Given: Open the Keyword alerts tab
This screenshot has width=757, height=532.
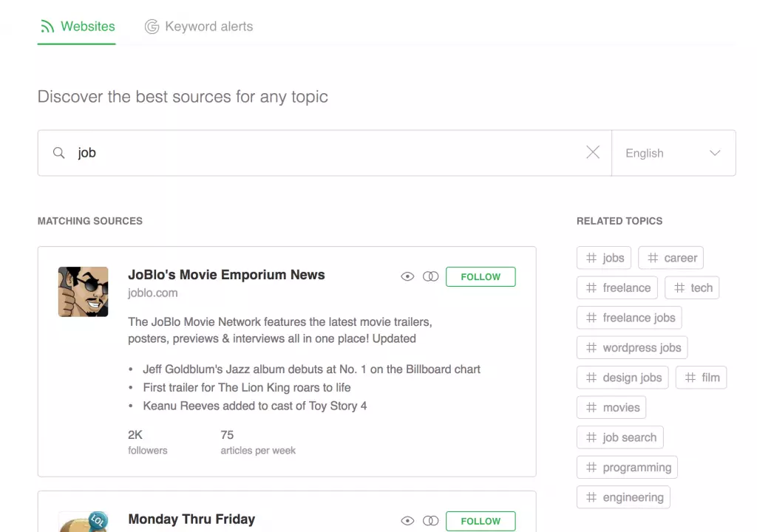Looking at the screenshot, I should [x=198, y=27].
